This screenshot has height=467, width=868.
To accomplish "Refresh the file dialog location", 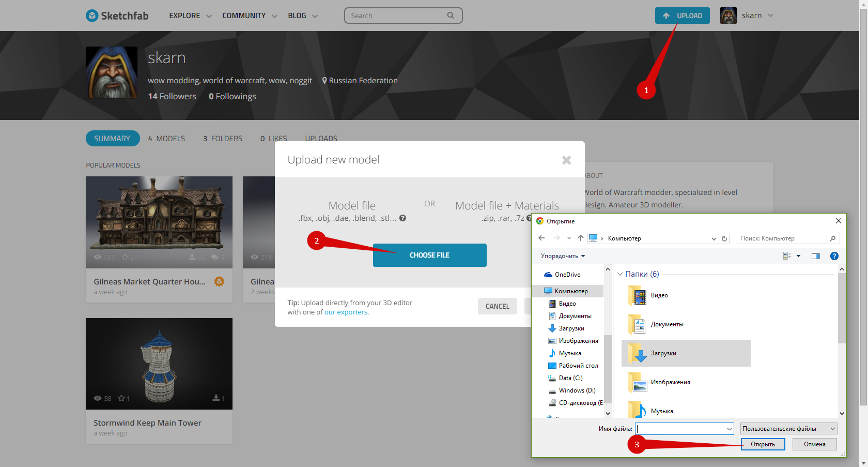I will coord(724,238).
